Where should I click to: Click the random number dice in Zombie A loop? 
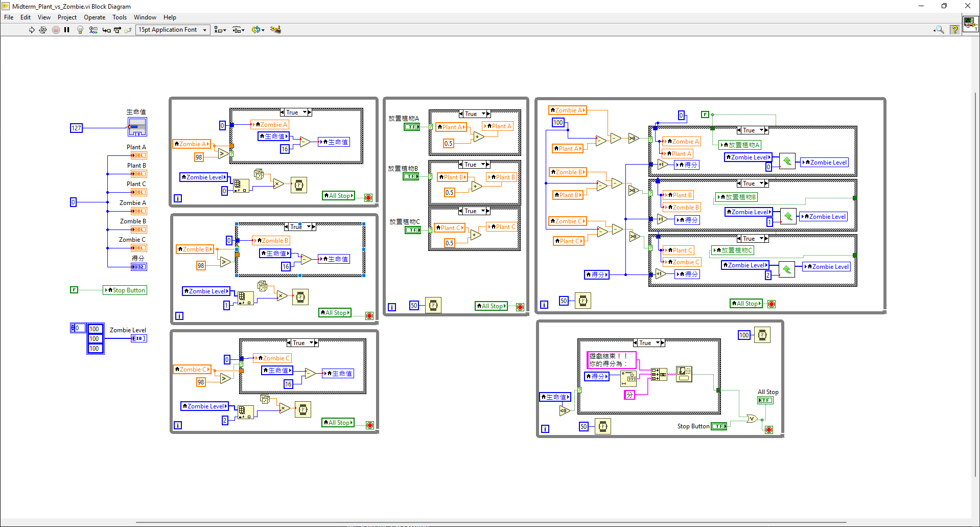click(x=259, y=174)
